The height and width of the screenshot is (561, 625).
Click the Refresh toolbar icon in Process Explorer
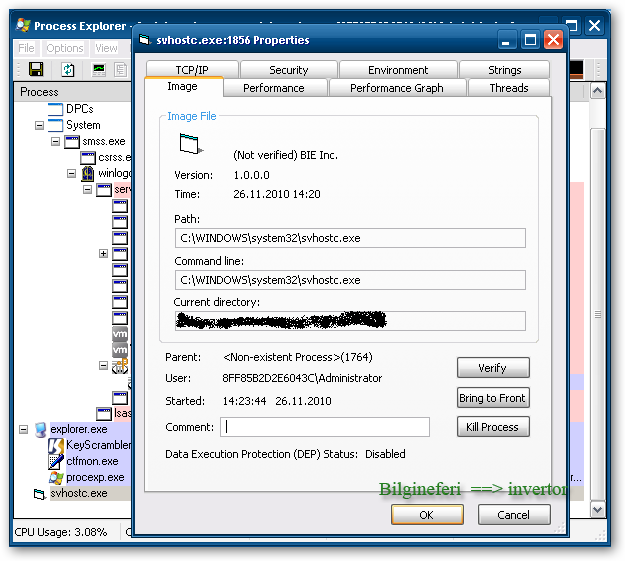68,70
